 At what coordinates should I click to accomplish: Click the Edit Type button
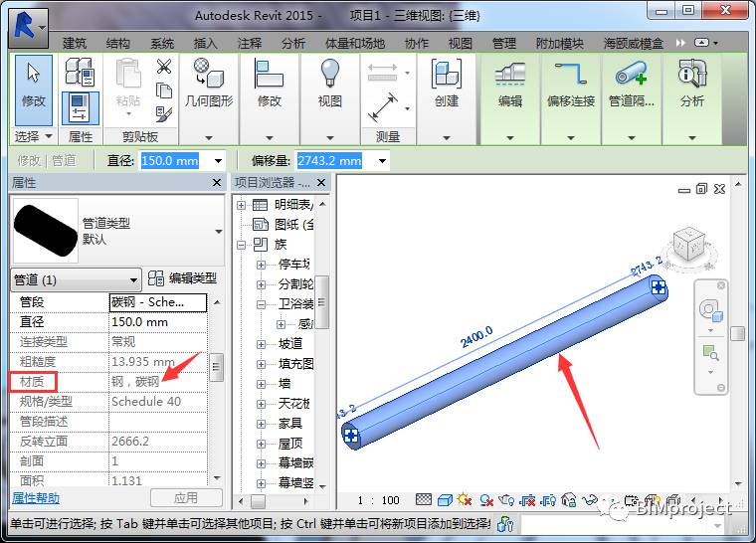pyautogui.click(x=182, y=279)
